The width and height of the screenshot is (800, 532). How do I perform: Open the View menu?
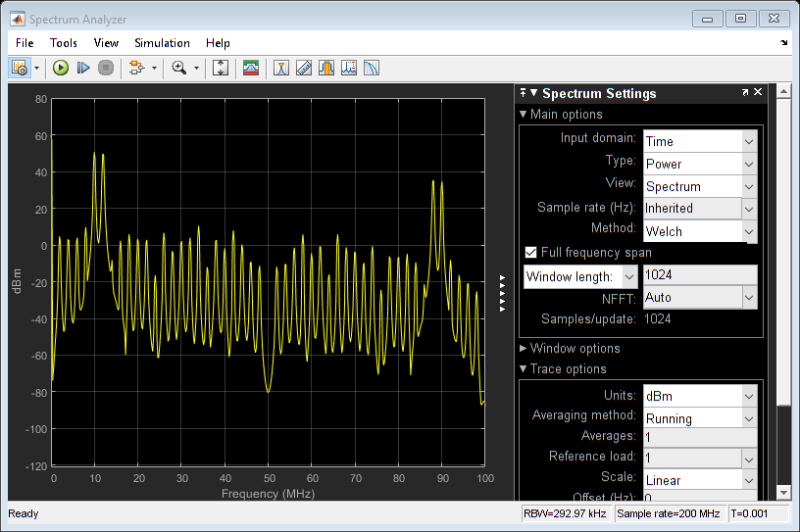tap(106, 43)
